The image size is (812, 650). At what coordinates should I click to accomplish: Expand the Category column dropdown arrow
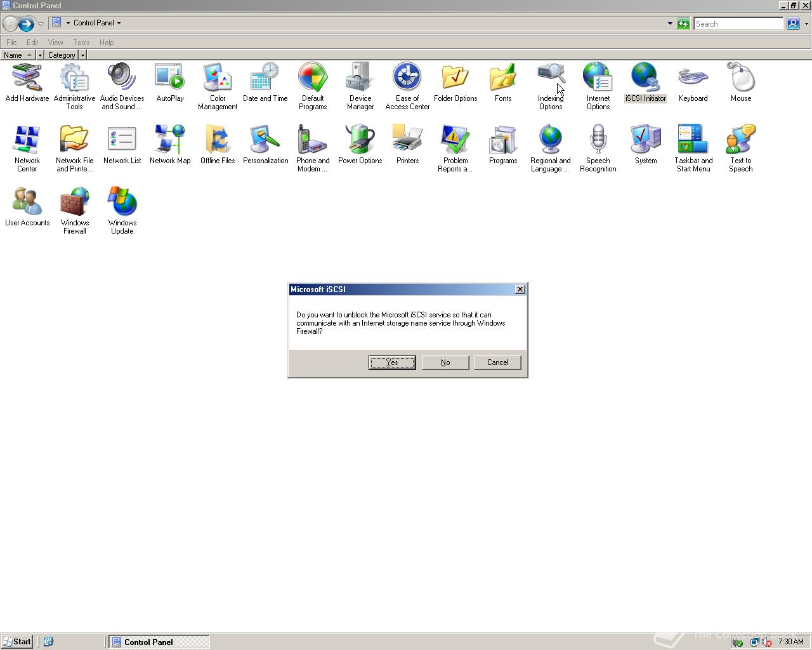pos(82,55)
